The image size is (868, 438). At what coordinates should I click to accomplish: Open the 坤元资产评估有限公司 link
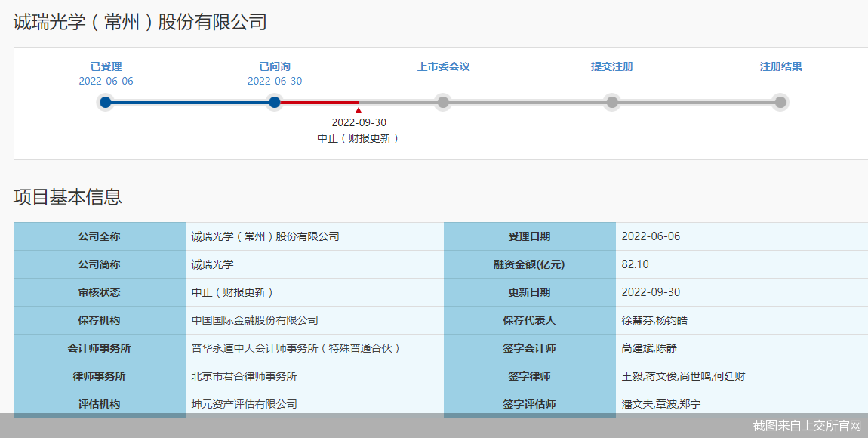(x=244, y=404)
